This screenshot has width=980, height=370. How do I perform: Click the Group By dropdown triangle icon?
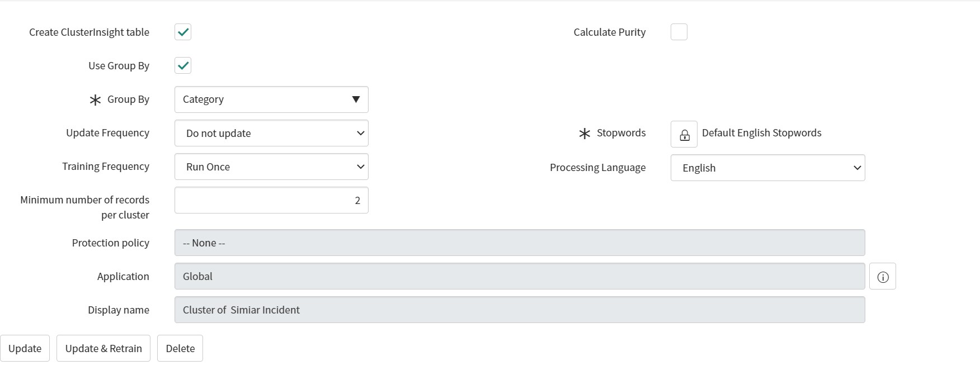coord(356,99)
